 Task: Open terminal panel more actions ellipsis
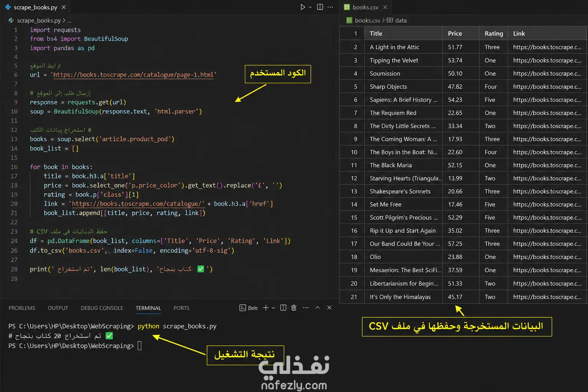tap(306, 308)
